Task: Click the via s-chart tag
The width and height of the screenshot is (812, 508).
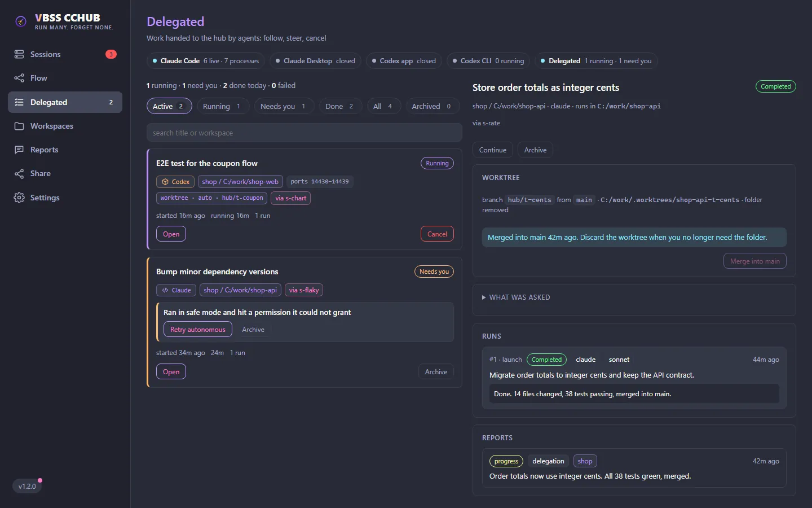Action: coord(291,198)
